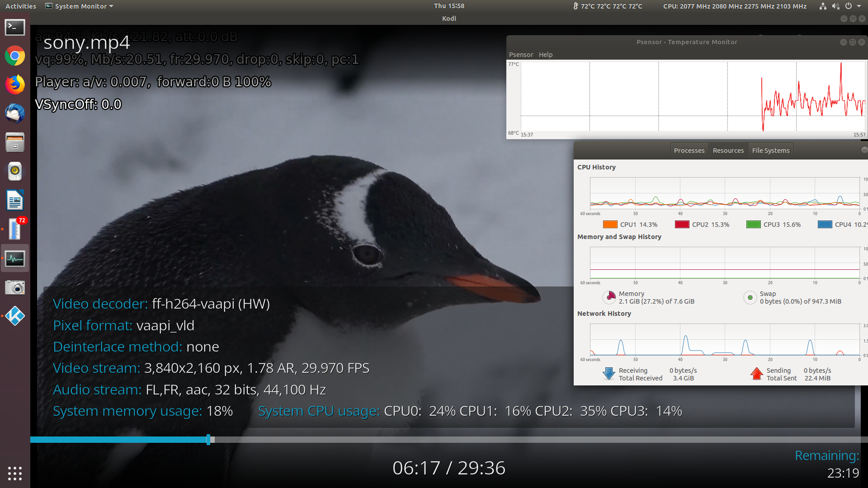Screen dimensions: 868x488
Task: Open Rhythmbox speaker icon in dock
Action: (15, 171)
